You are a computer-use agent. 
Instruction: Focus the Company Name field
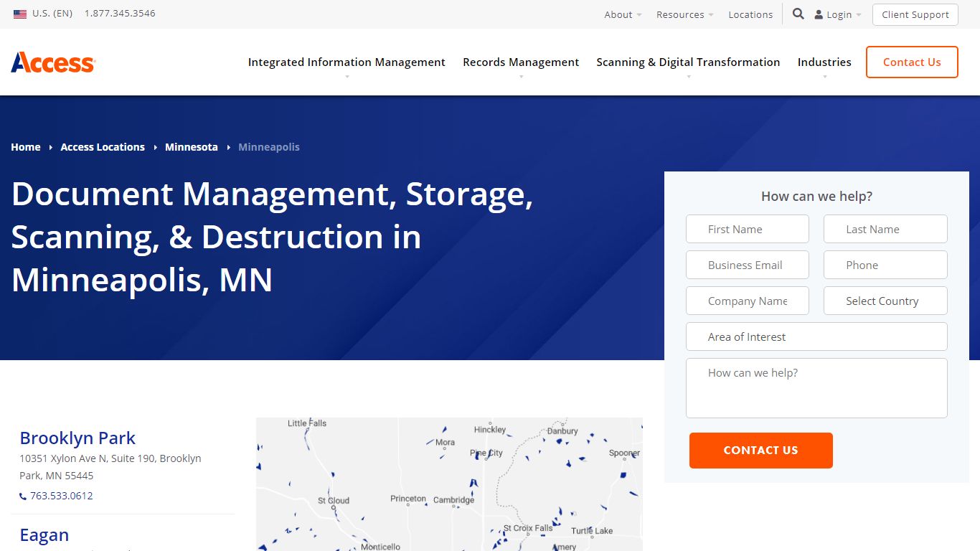[x=748, y=301]
